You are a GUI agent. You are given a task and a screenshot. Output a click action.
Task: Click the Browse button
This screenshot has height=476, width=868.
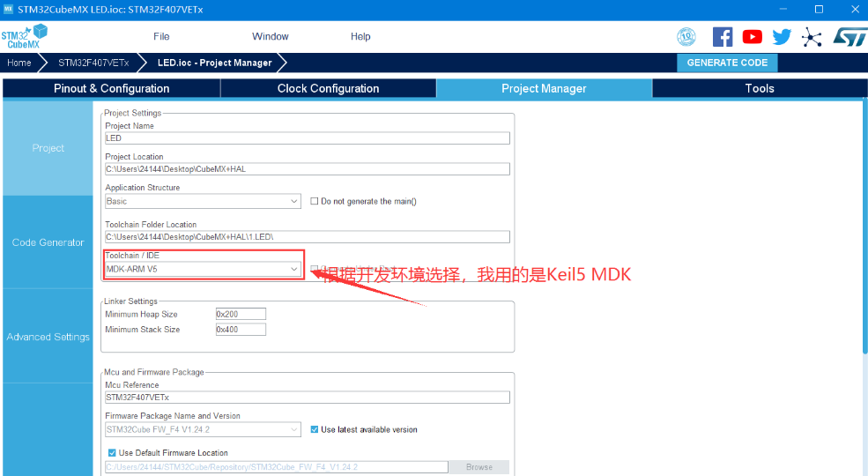pyautogui.click(x=479, y=467)
